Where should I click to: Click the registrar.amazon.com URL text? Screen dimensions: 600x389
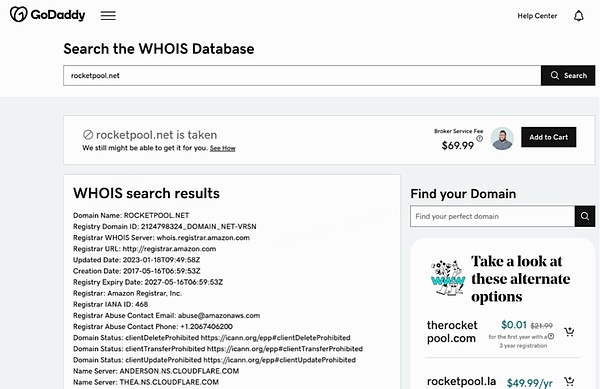pyautogui.click(x=169, y=249)
